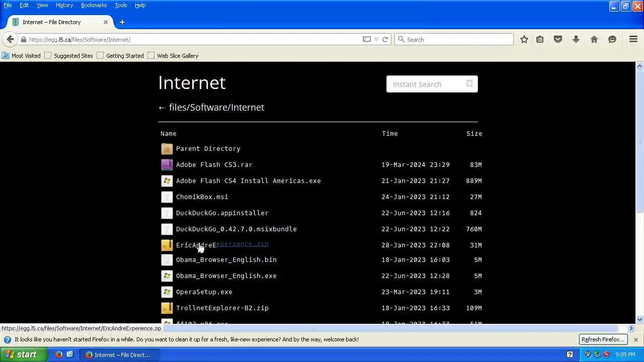Open the History menu
The height and width of the screenshot is (362, 644).
(x=64, y=5)
